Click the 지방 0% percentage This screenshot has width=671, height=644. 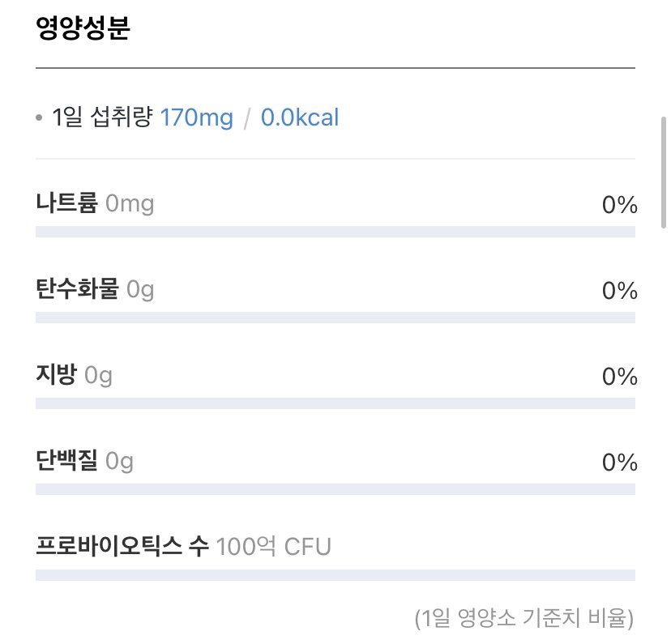tap(619, 377)
